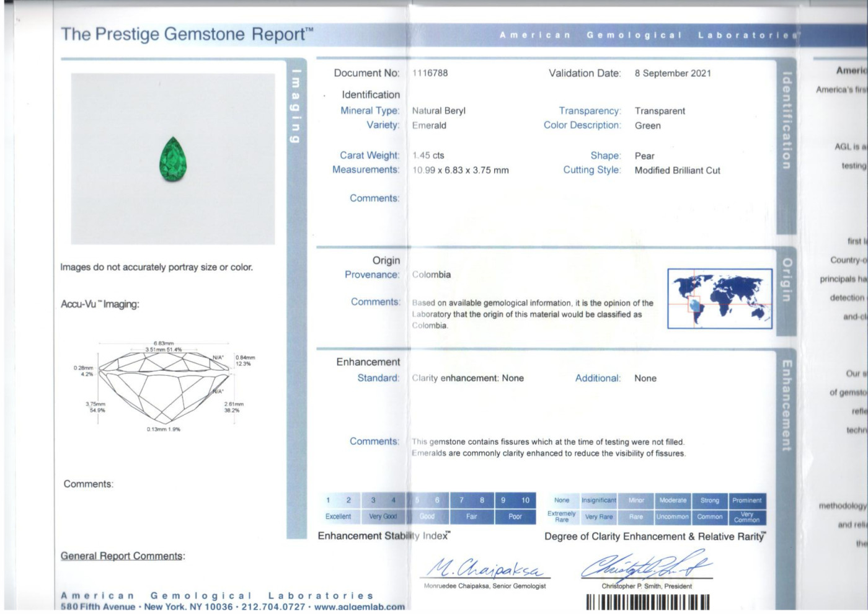This screenshot has width=868, height=614.
Task: Select the "Extremely Rare" rarity cell
Action: [562, 517]
